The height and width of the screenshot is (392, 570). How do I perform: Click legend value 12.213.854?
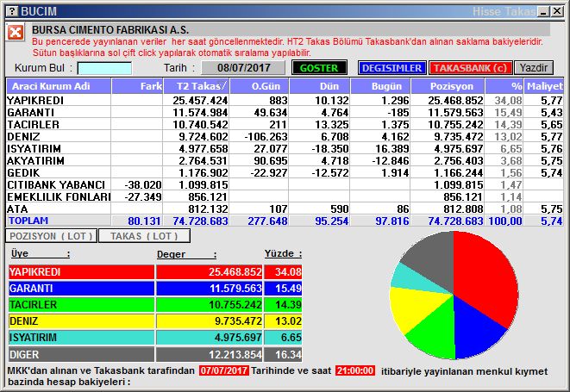point(235,355)
